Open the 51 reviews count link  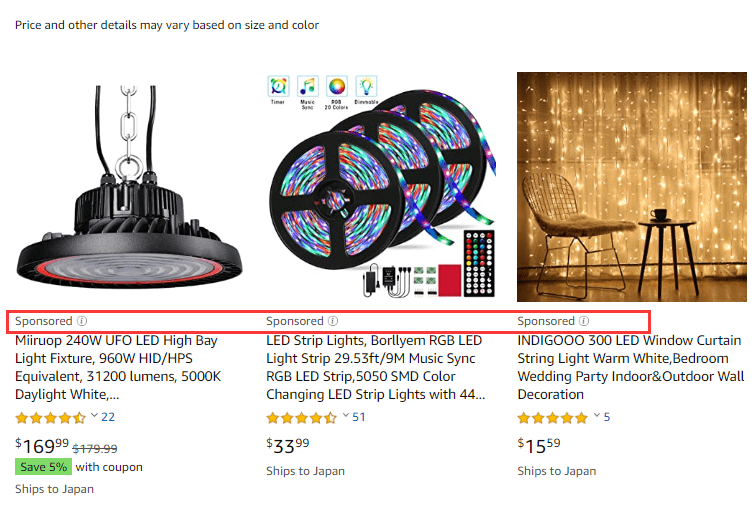[359, 417]
